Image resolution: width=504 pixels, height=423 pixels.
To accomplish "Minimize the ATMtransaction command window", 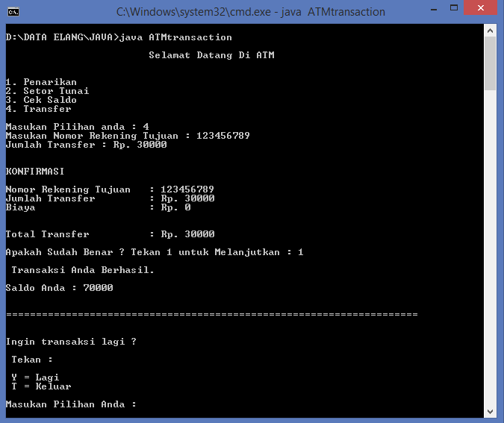I will click(434, 9).
